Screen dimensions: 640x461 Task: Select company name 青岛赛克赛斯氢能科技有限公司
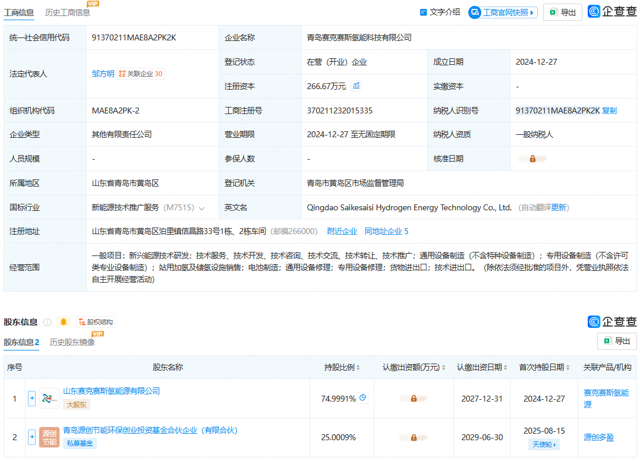(359, 38)
